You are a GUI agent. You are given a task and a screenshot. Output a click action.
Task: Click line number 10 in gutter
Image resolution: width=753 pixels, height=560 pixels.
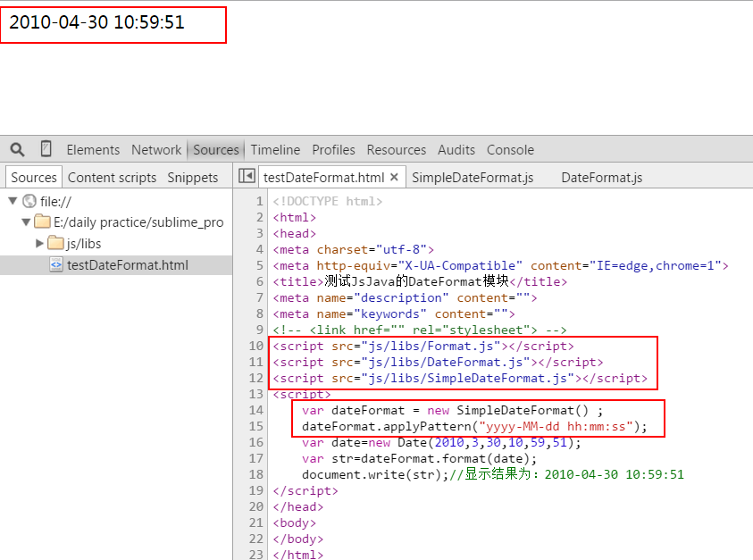click(256, 346)
